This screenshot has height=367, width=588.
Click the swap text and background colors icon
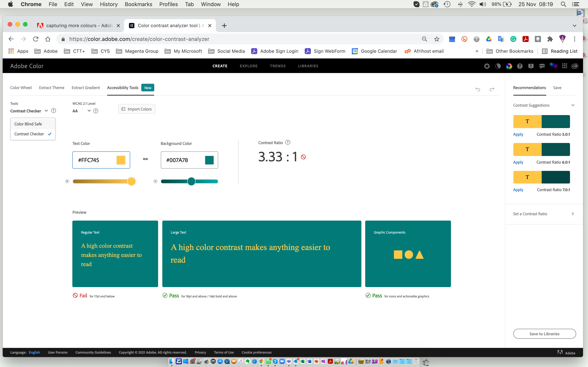145,159
